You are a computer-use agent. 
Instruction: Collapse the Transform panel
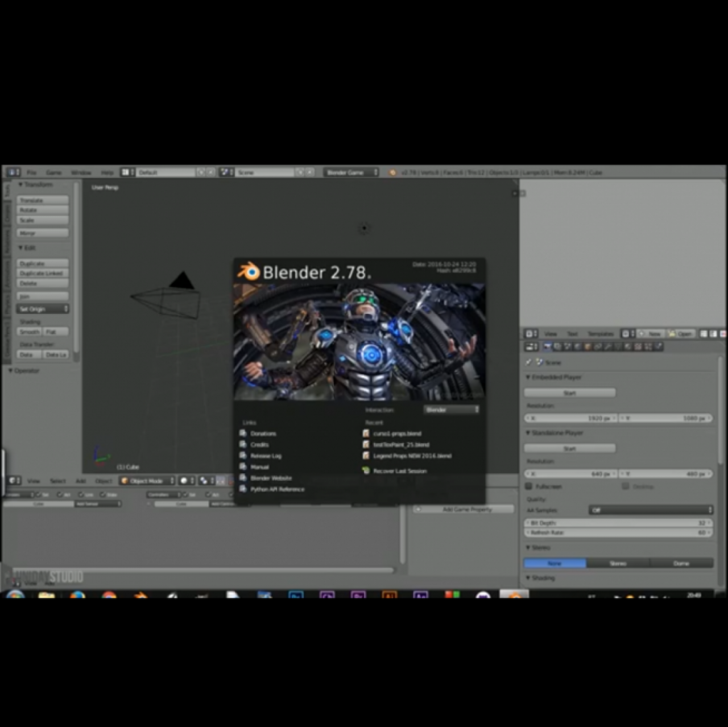point(20,184)
